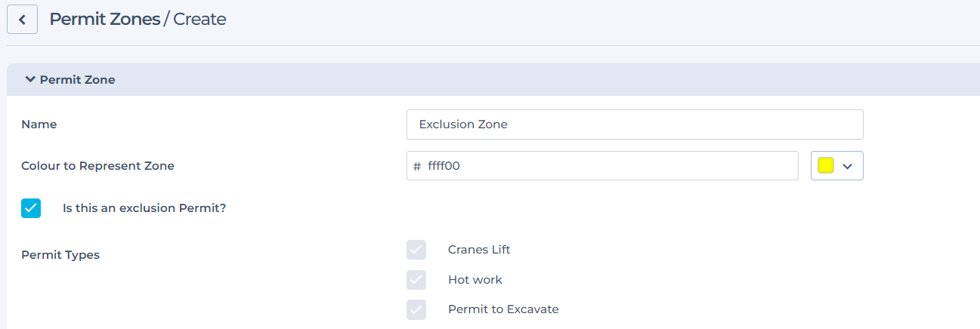Click the Colour to Represent Zone label
The height and width of the screenshot is (329, 980).
click(x=97, y=166)
